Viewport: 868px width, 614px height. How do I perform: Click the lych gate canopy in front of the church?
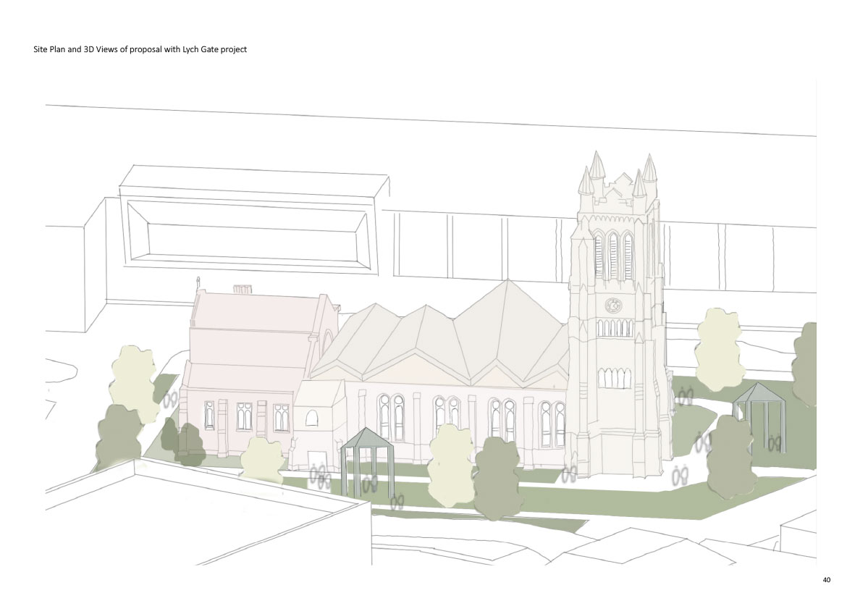tap(367, 462)
